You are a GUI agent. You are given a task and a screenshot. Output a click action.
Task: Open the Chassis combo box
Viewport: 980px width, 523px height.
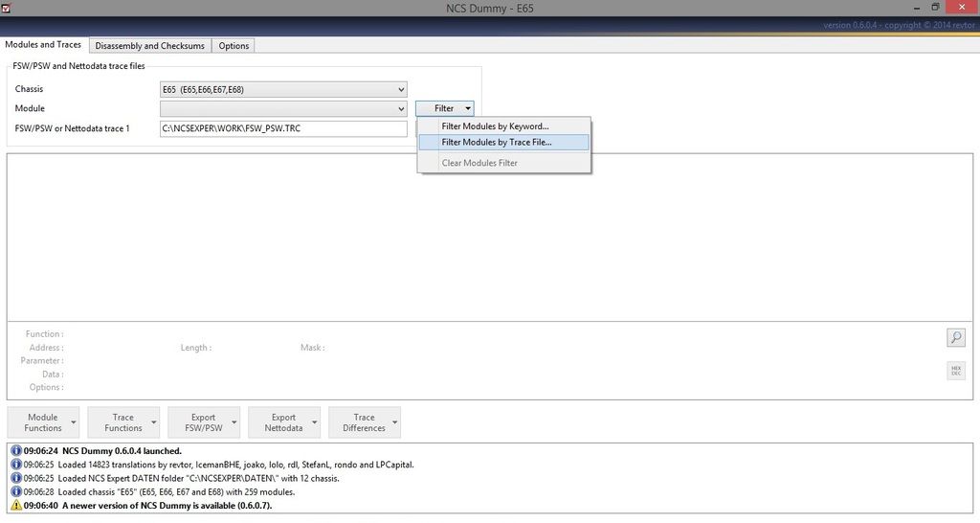(283, 89)
